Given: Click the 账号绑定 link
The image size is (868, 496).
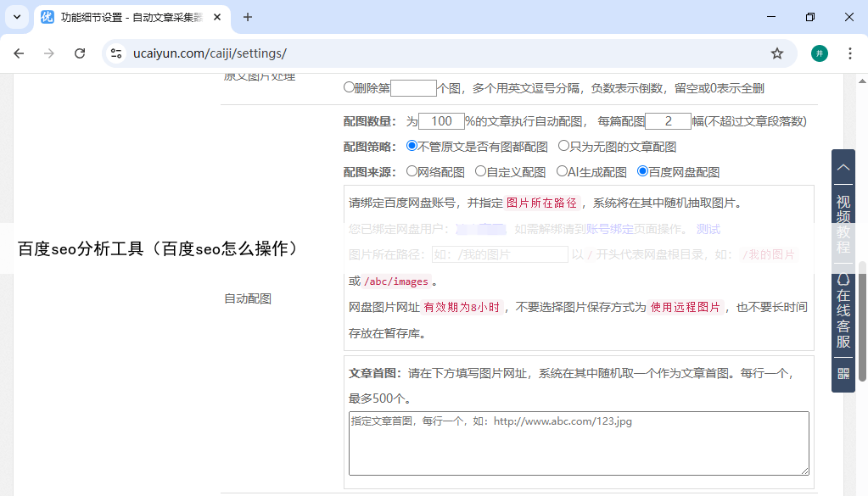Looking at the screenshot, I should coord(609,229).
